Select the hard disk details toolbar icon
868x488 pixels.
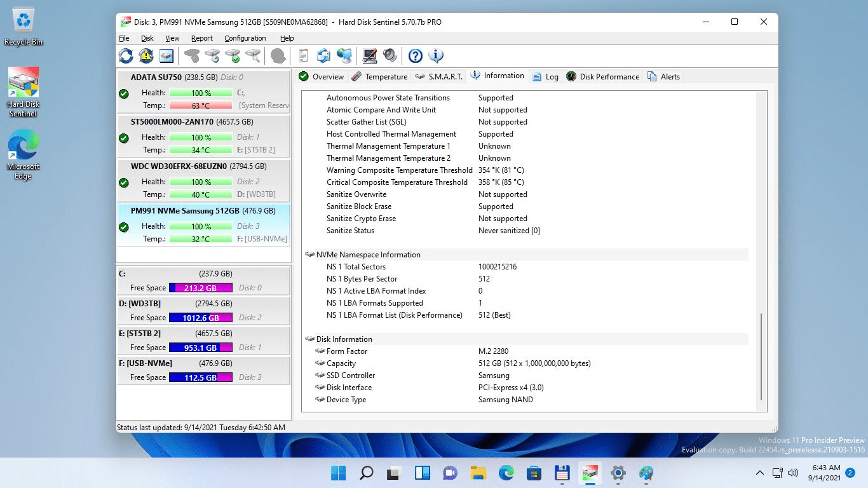pyautogui.click(x=166, y=56)
